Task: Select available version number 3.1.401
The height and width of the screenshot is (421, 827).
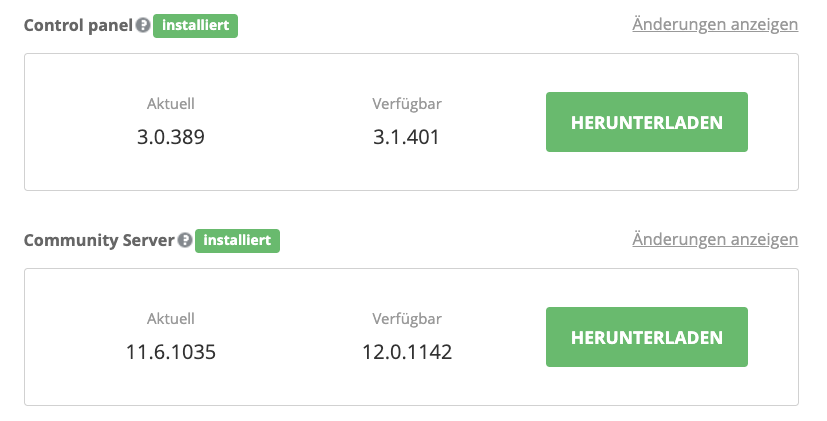Action: click(x=406, y=137)
